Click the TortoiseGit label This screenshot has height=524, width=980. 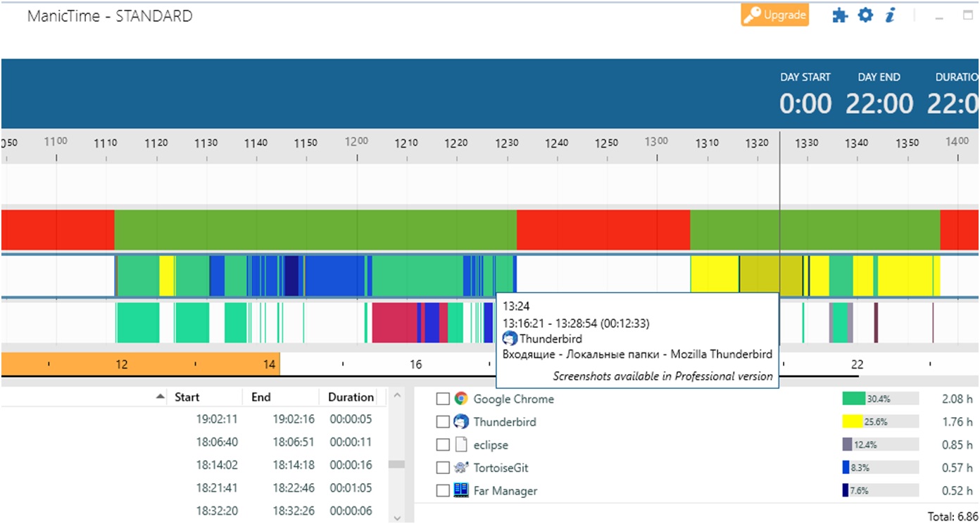click(x=502, y=468)
